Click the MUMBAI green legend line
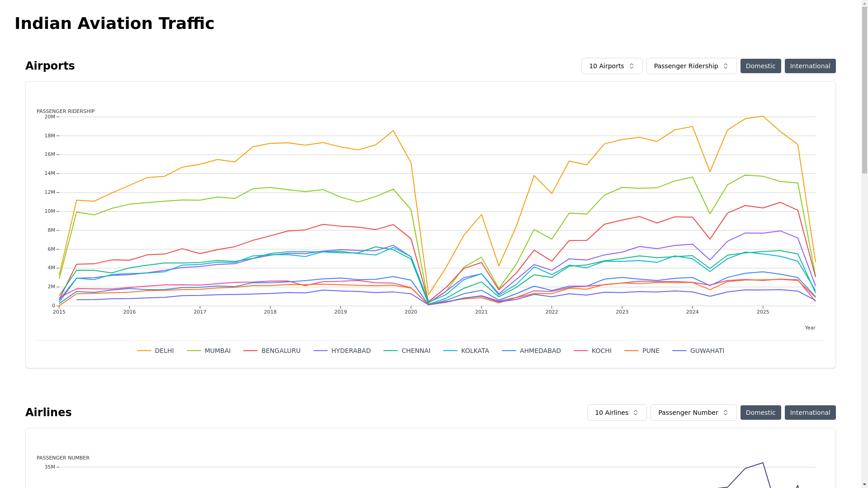Viewport: 868px width, 488px height. (194, 351)
